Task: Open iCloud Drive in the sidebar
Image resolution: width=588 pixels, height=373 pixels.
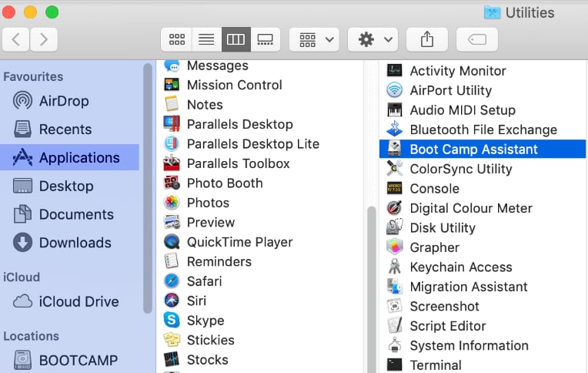Action: click(x=66, y=301)
